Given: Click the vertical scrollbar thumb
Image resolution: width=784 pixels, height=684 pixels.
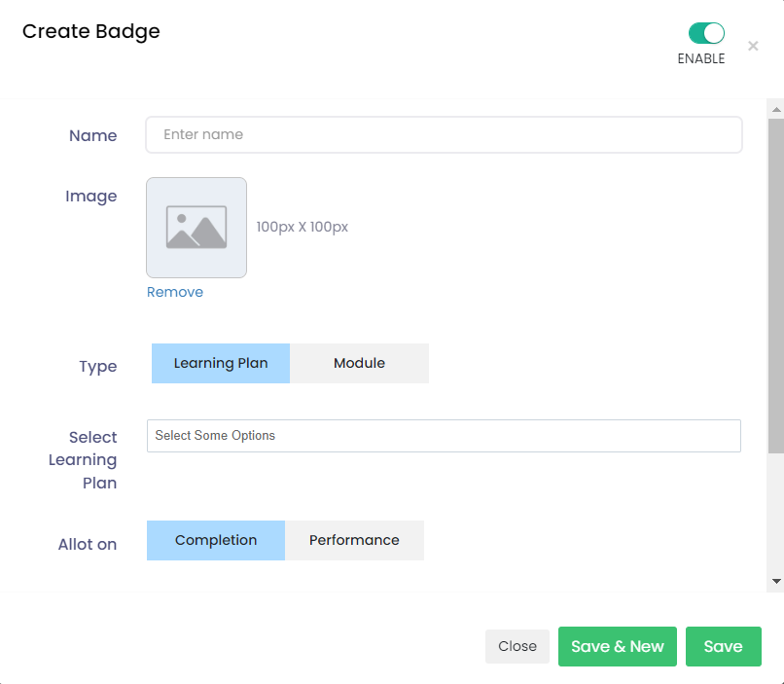Looking at the screenshot, I should [775, 282].
